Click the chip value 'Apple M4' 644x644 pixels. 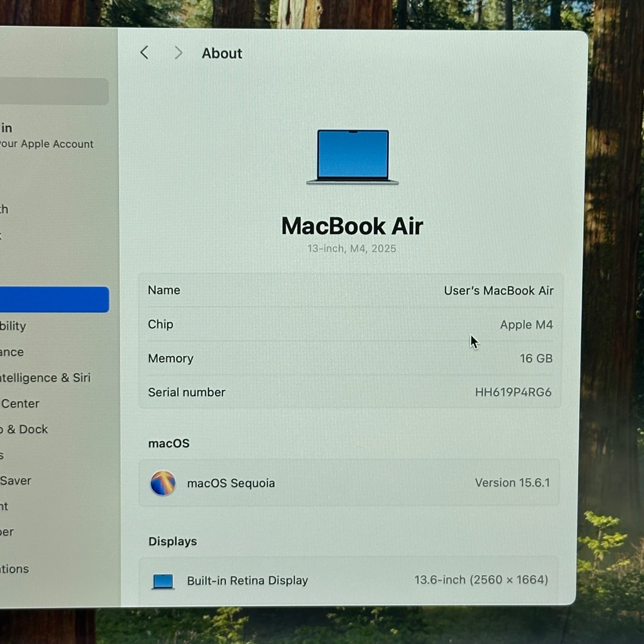coord(526,325)
